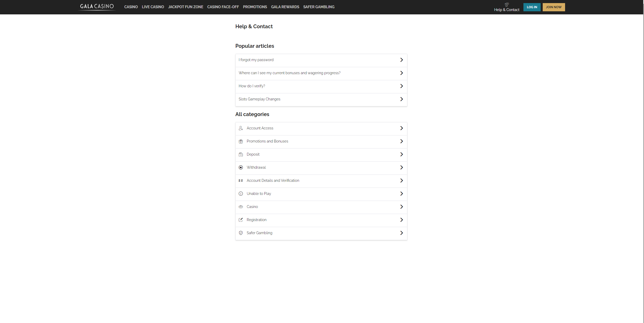Go to the Promotions nav tab

pyautogui.click(x=255, y=7)
